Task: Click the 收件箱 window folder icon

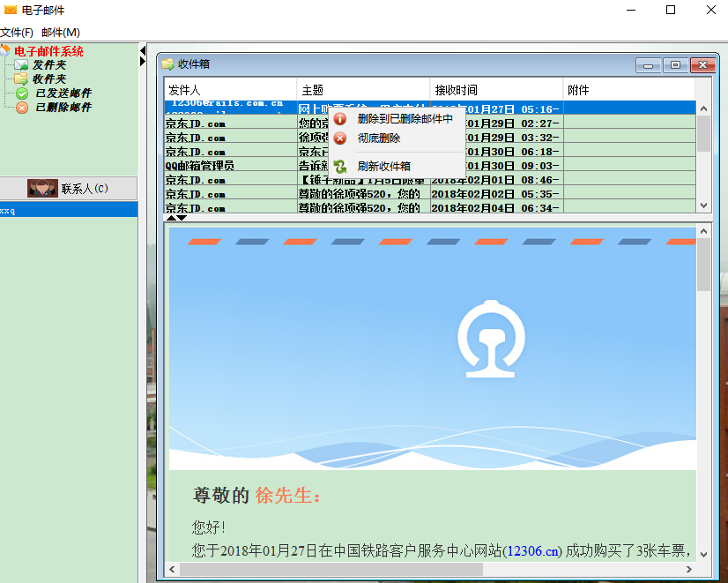Action: [167, 64]
